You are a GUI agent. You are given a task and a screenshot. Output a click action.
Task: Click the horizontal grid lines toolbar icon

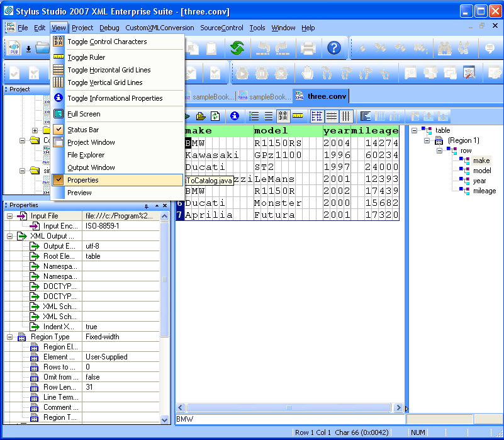coord(332,116)
